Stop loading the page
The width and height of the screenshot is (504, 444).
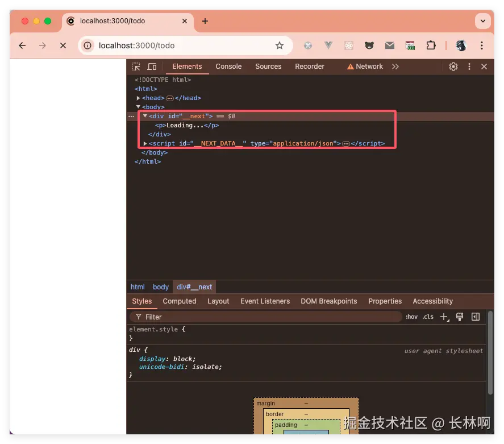click(63, 45)
